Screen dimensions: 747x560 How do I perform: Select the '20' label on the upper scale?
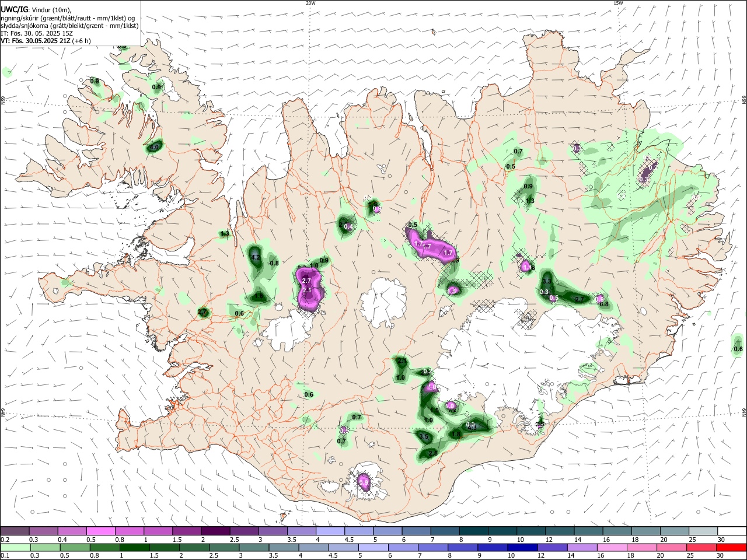click(664, 540)
